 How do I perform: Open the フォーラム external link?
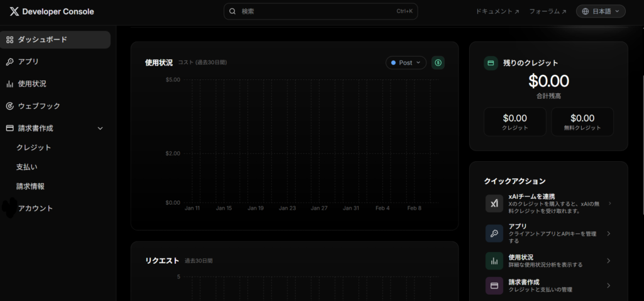coord(547,11)
